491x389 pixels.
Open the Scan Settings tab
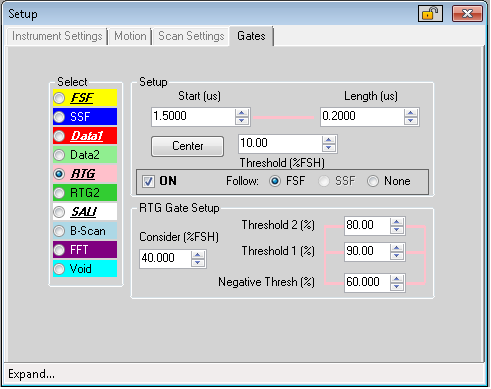pyautogui.click(x=191, y=36)
